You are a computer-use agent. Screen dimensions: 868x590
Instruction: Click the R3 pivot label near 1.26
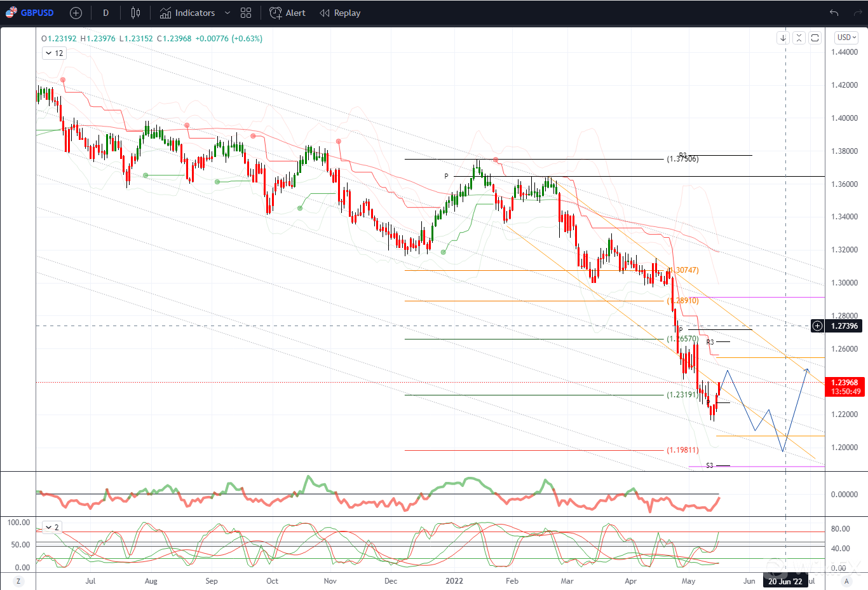[x=710, y=342]
